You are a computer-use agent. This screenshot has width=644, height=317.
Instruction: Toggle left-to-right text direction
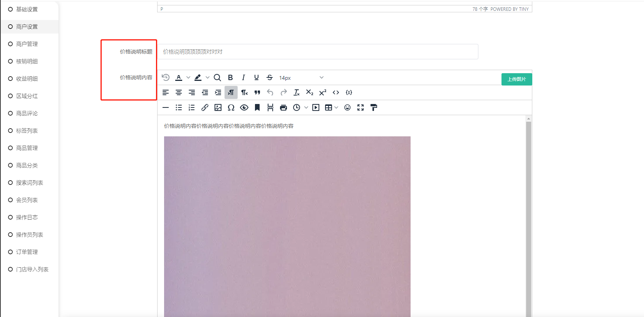tap(231, 92)
